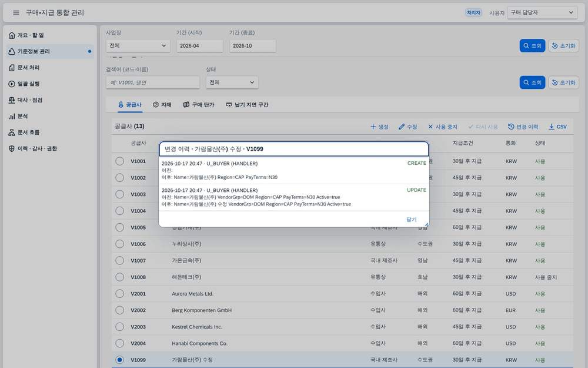
Task: Close the 변경 이력 dialog with 닫기
Action: click(x=412, y=220)
